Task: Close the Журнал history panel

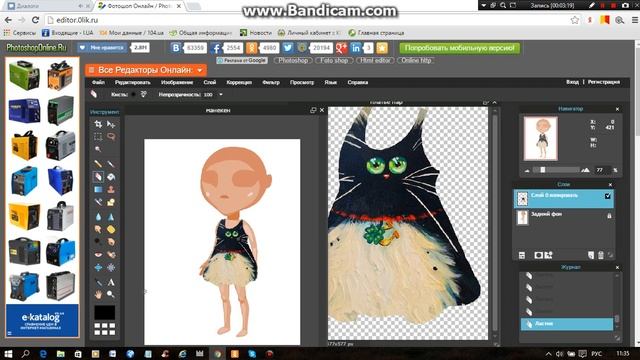Action: pyautogui.click(x=617, y=267)
